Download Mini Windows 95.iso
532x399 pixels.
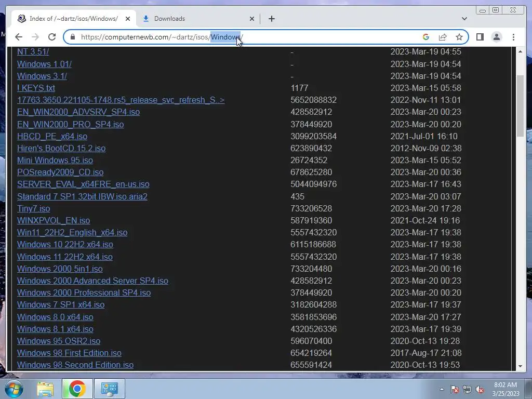(x=55, y=160)
